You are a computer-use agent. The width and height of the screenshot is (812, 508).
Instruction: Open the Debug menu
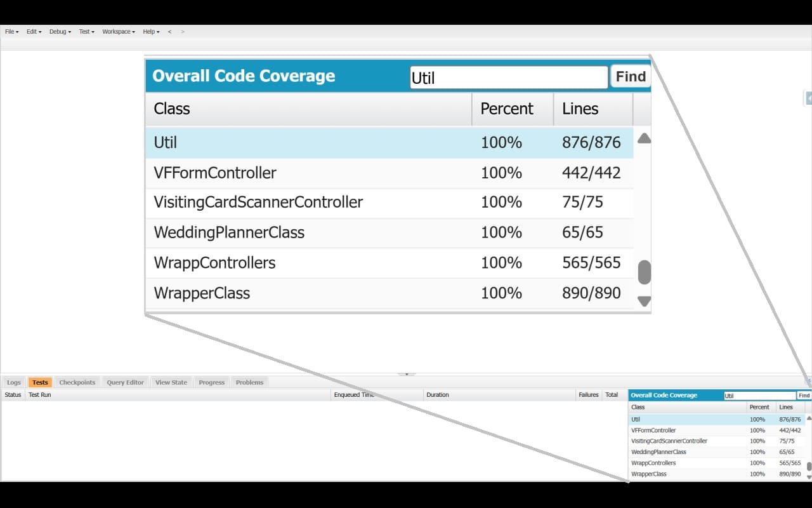tap(60, 32)
